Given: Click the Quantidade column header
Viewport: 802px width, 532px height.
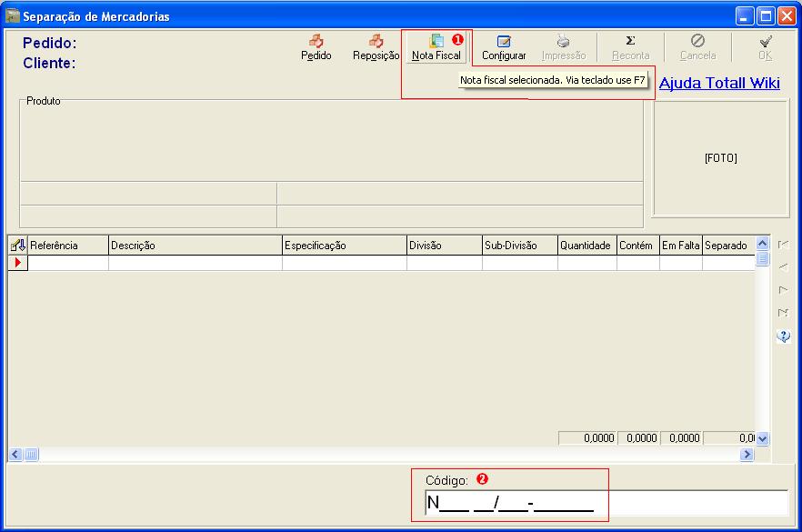Looking at the screenshot, I should click(x=587, y=246).
